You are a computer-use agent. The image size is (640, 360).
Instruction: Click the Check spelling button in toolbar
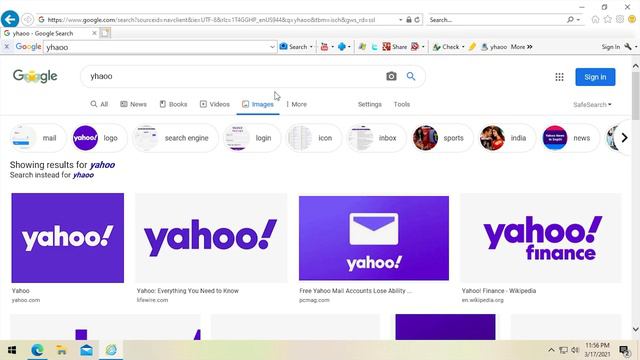click(446, 47)
